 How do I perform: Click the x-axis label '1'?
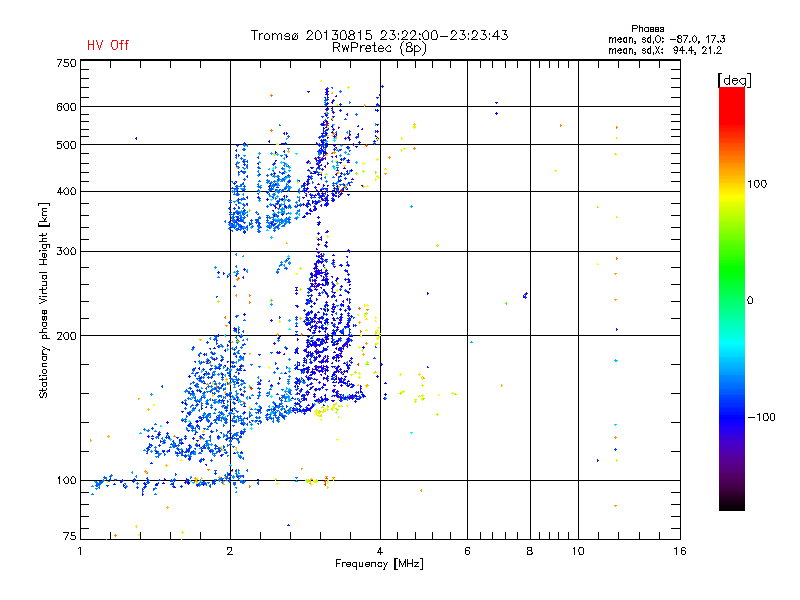pyautogui.click(x=80, y=551)
